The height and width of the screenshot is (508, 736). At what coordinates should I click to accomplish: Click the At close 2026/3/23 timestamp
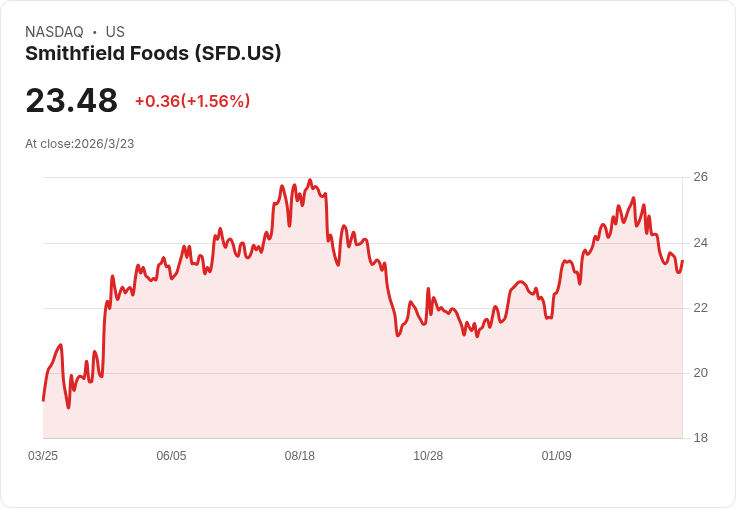coord(79,144)
